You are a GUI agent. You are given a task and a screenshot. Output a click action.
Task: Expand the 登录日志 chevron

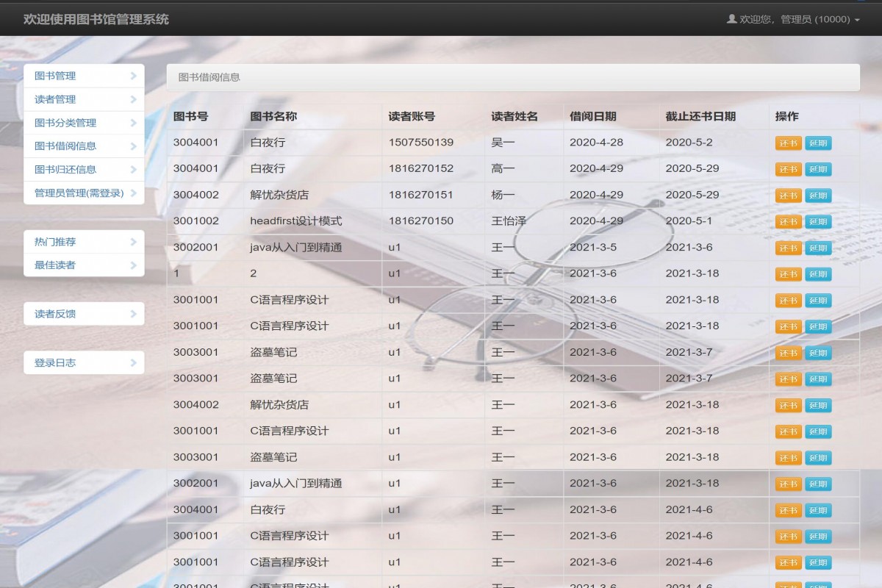133,362
